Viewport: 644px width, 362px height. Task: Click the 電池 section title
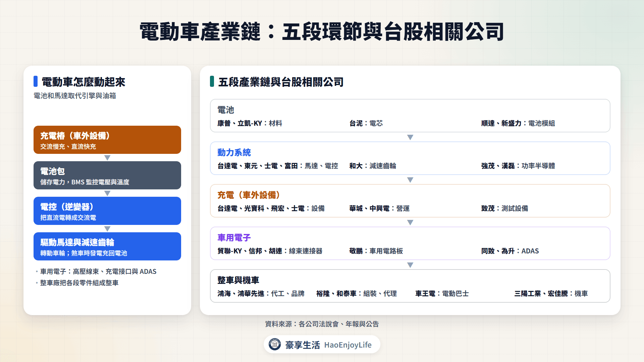click(226, 110)
